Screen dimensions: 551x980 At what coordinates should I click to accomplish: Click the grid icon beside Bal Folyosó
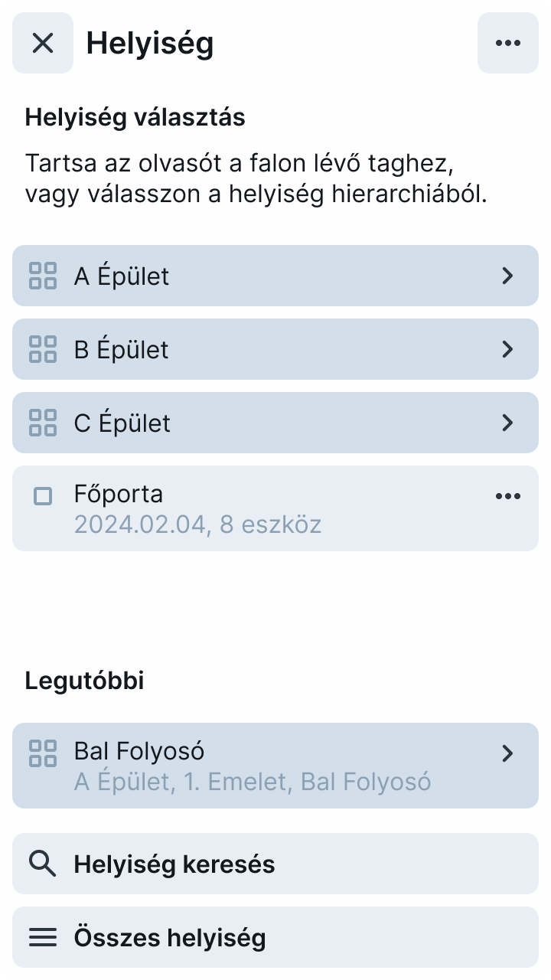click(x=43, y=753)
